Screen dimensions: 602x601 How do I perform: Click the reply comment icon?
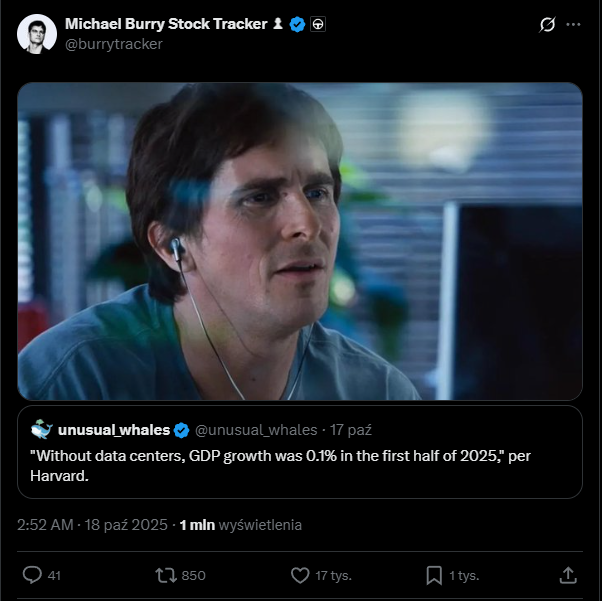coord(32,575)
